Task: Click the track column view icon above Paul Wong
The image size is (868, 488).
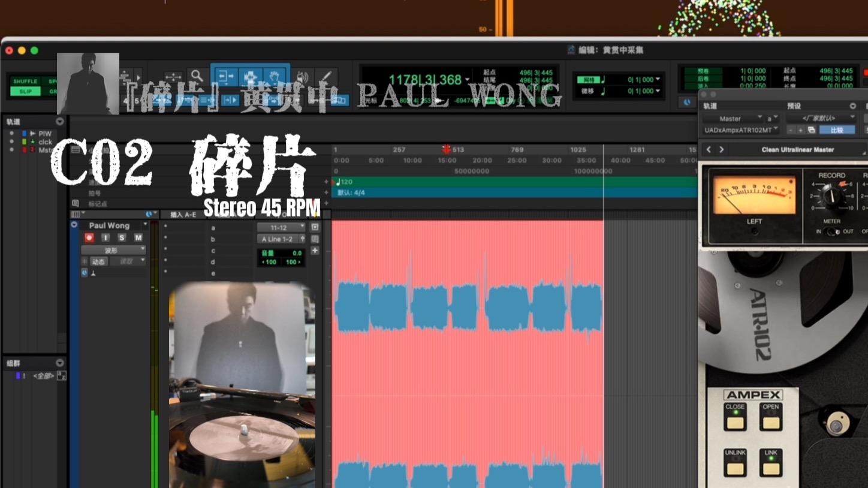Action: (x=76, y=214)
